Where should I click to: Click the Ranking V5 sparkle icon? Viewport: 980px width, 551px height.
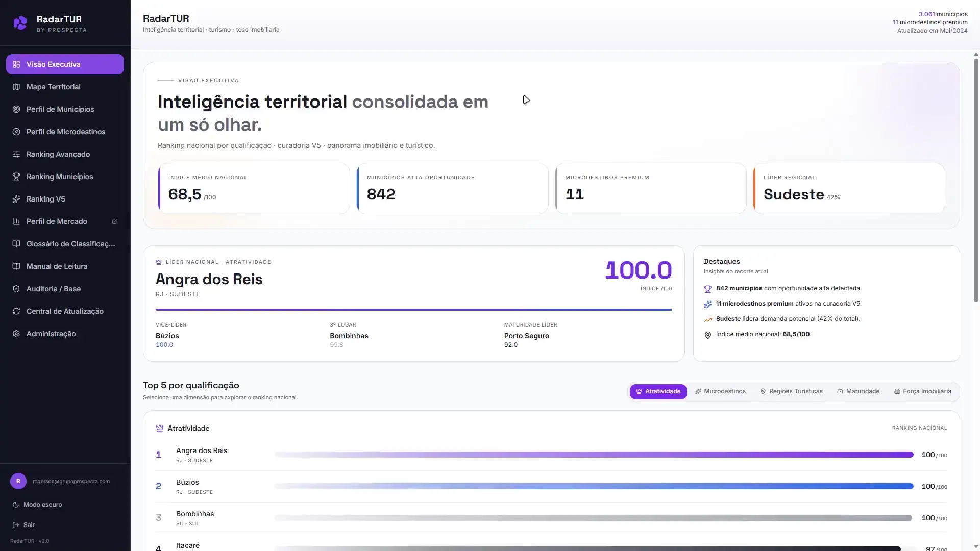click(x=16, y=199)
